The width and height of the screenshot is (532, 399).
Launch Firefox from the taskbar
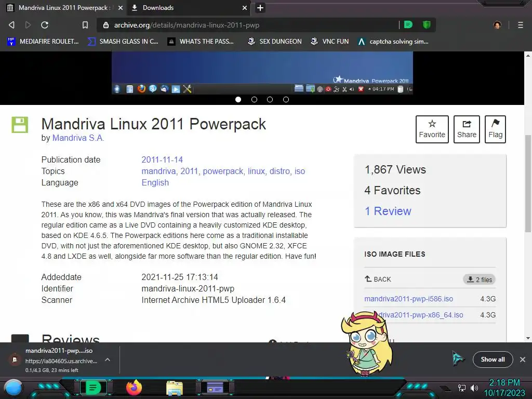coord(134,388)
